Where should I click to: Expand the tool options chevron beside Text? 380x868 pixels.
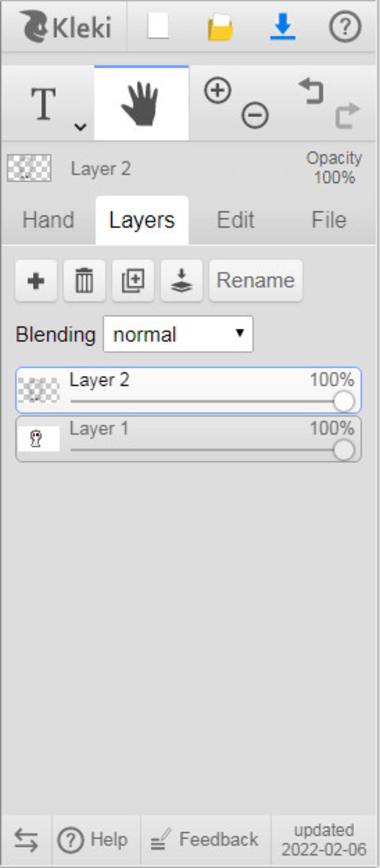[x=81, y=127]
